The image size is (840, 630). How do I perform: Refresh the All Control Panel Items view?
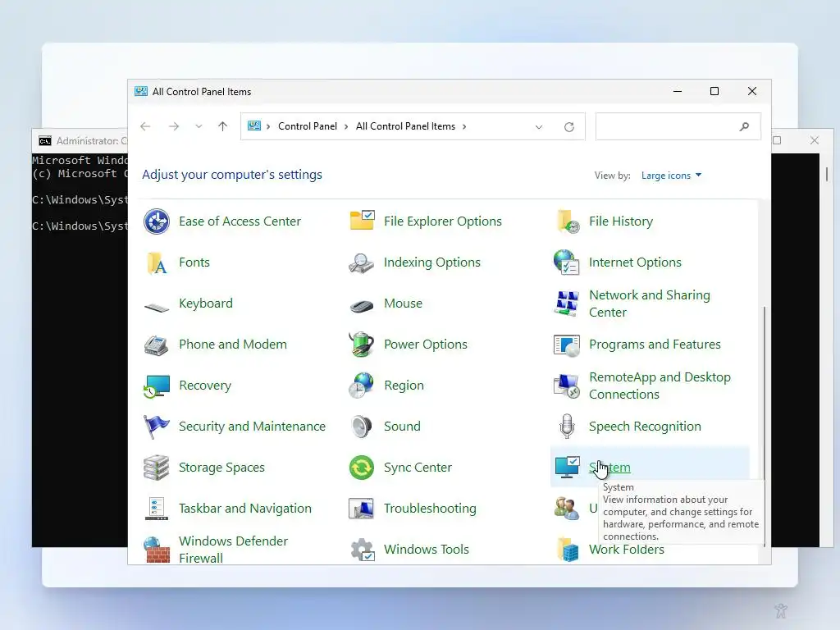569,127
